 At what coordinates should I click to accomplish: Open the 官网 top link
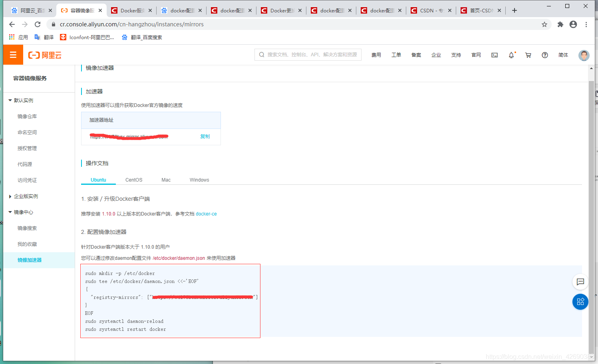[x=476, y=55]
